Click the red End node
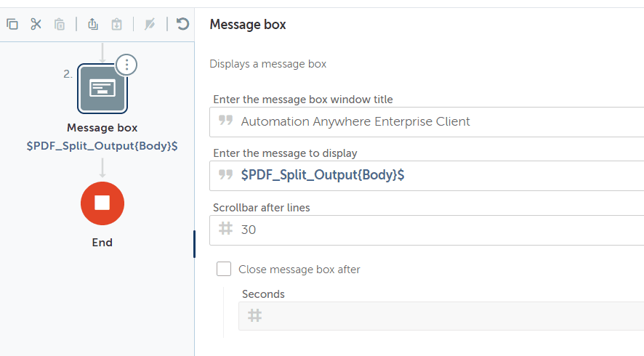The width and height of the screenshot is (644, 356). tap(102, 203)
